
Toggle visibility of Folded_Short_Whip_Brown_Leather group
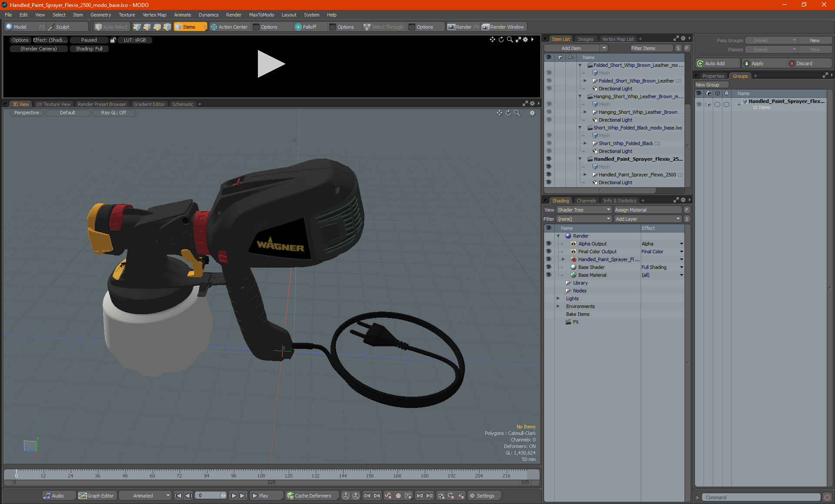(549, 81)
